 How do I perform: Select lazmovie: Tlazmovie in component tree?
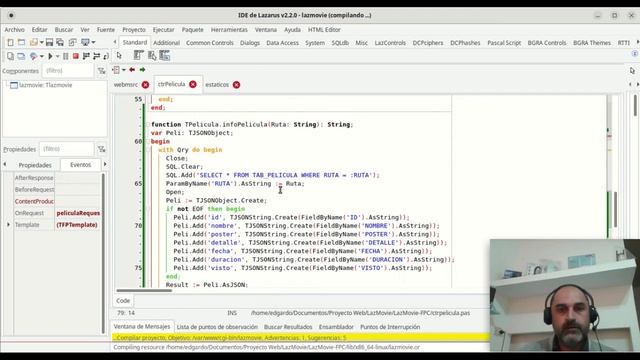46,85
